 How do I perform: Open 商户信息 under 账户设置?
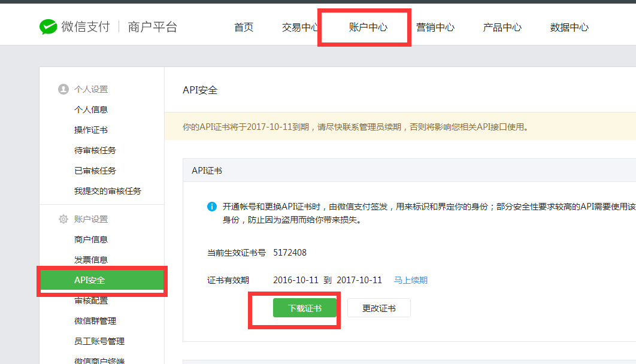tap(91, 239)
